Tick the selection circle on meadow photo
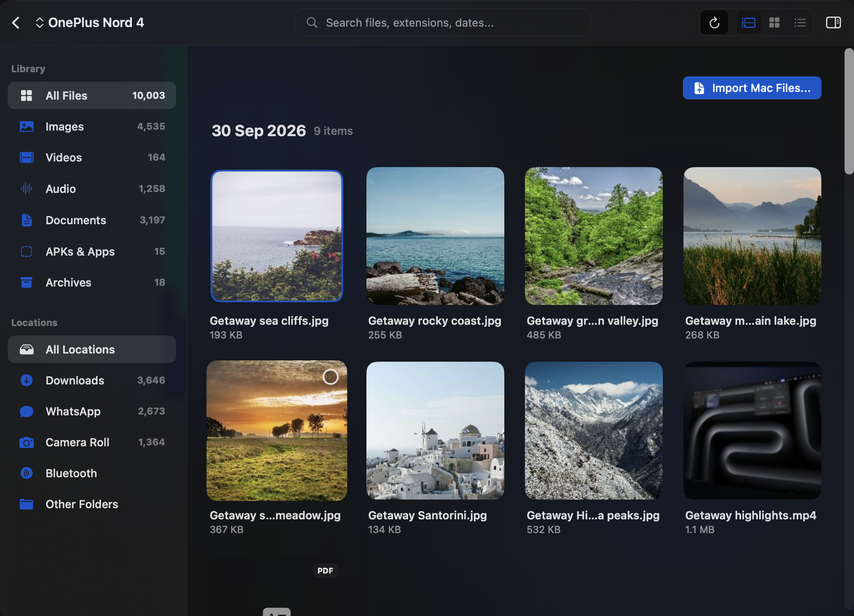The width and height of the screenshot is (854, 616). 330,377
